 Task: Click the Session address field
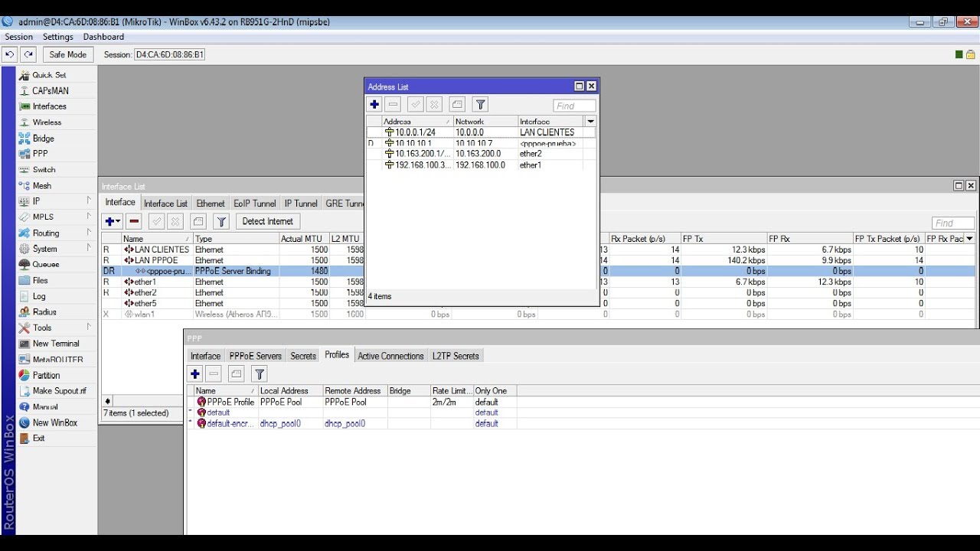tap(169, 54)
